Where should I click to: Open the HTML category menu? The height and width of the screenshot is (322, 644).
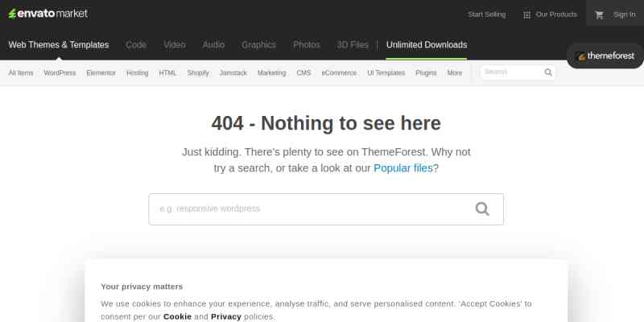[x=167, y=73]
